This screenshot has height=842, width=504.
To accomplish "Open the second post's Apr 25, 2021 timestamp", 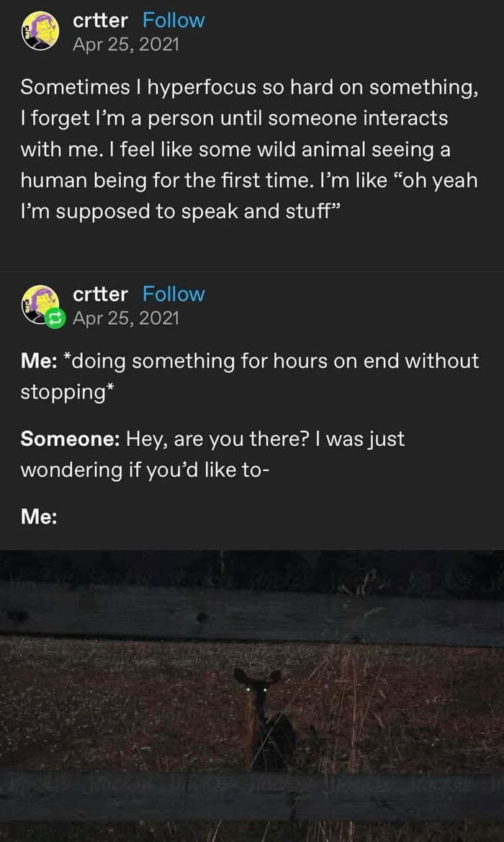I will 125,318.
